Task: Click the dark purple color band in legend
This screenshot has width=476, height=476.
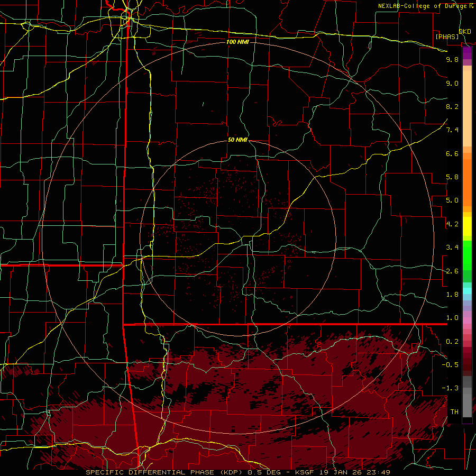Action: (467, 53)
